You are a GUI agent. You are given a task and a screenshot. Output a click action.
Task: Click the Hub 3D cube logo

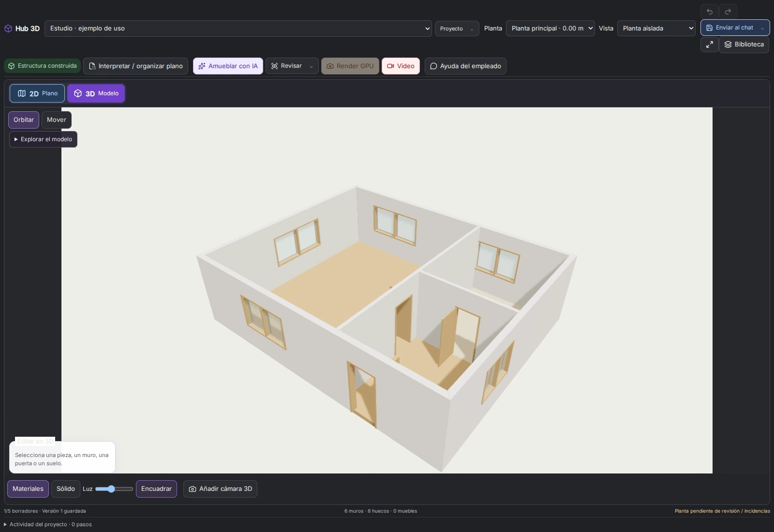coord(8,29)
